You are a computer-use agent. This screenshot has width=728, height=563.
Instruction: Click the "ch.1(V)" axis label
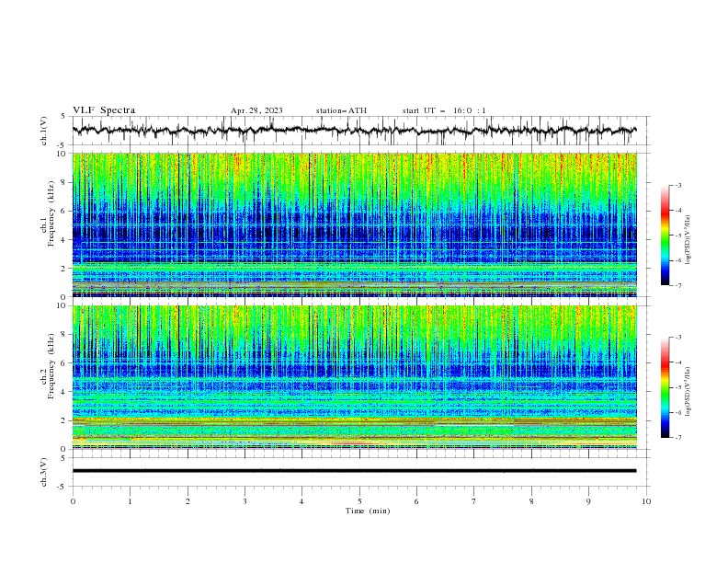(44, 131)
